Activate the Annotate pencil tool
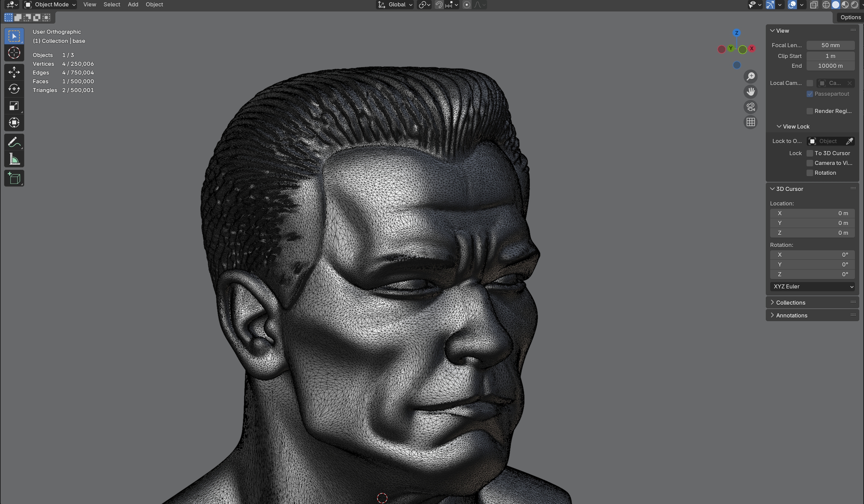Image resolution: width=864 pixels, height=504 pixels. click(14, 142)
